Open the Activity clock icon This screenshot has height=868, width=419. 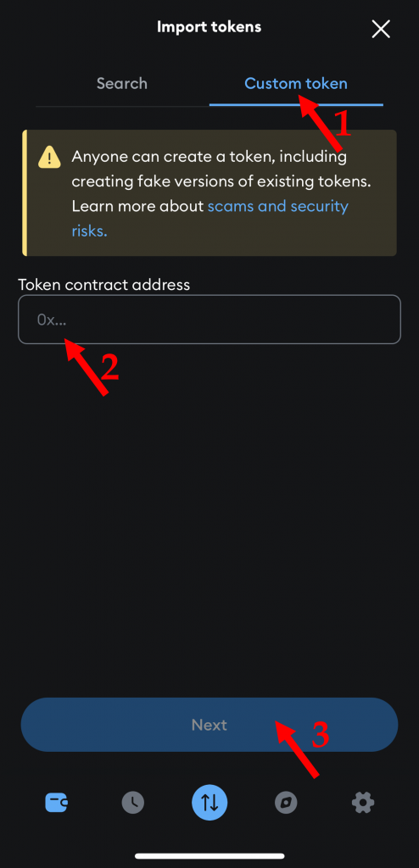(x=133, y=802)
